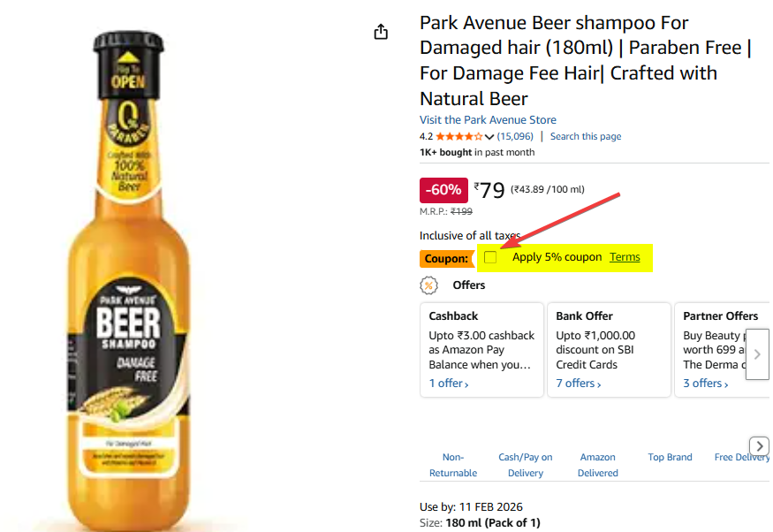Image resolution: width=773 pixels, height=532 pixels.
Task: Click the star rating icons
Action: (x=458, y=137)
